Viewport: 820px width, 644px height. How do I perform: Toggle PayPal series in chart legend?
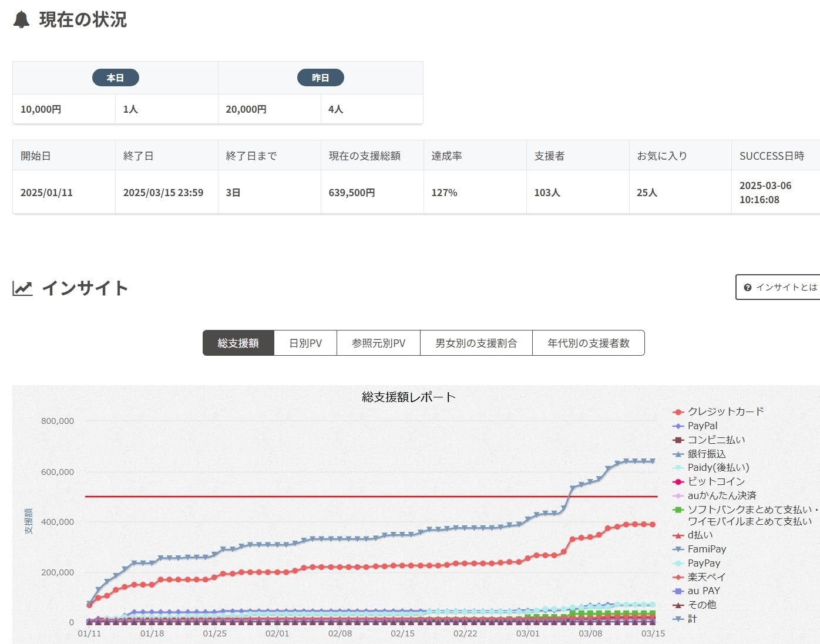pos(702,426)
